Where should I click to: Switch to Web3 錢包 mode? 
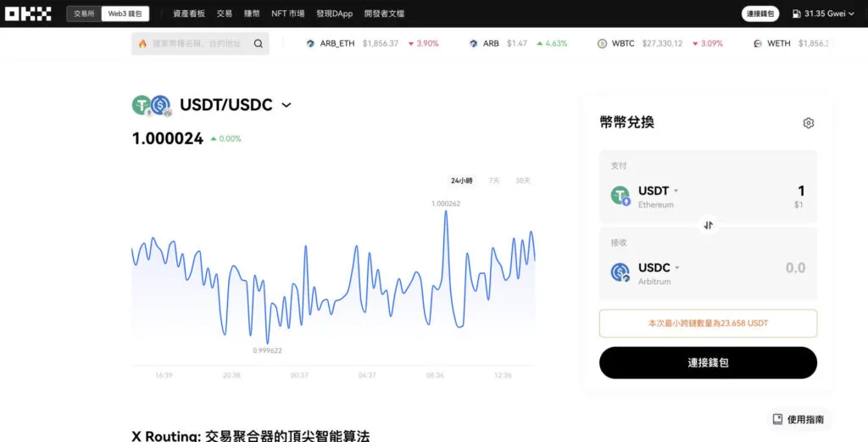tap(125, 14)
